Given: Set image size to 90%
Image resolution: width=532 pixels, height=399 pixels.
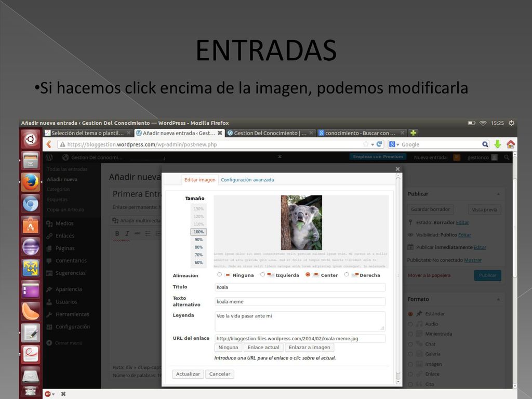Looking at the screenshot, I should click(198, 240).
